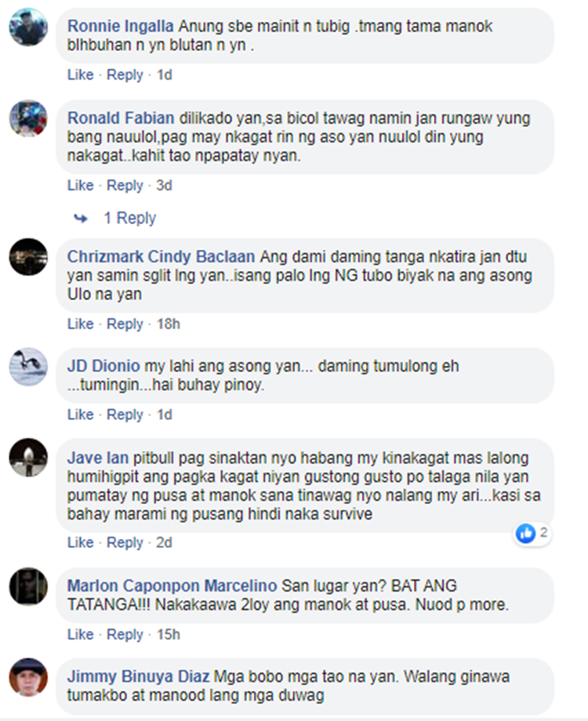This screenshot has width=588, height=721.
Task: Open JD Dionio's bird avatar
Action: click(x=28, y=367)
